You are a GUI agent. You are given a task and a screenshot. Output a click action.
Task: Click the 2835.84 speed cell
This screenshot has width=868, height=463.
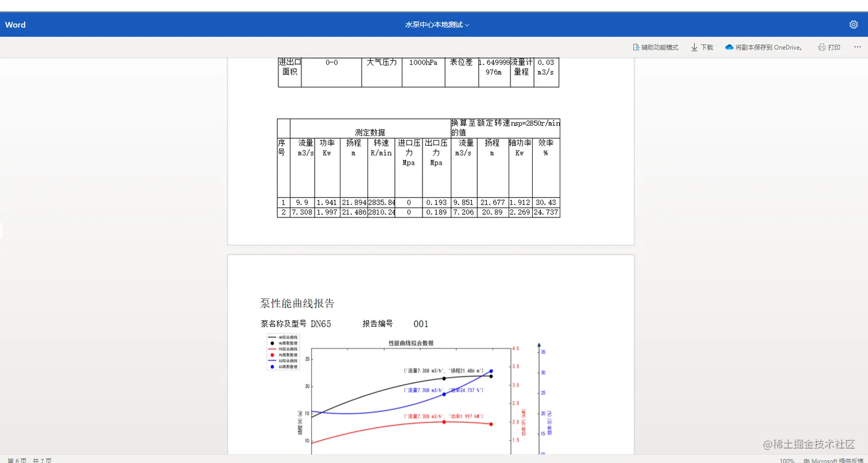coord(381,203)
